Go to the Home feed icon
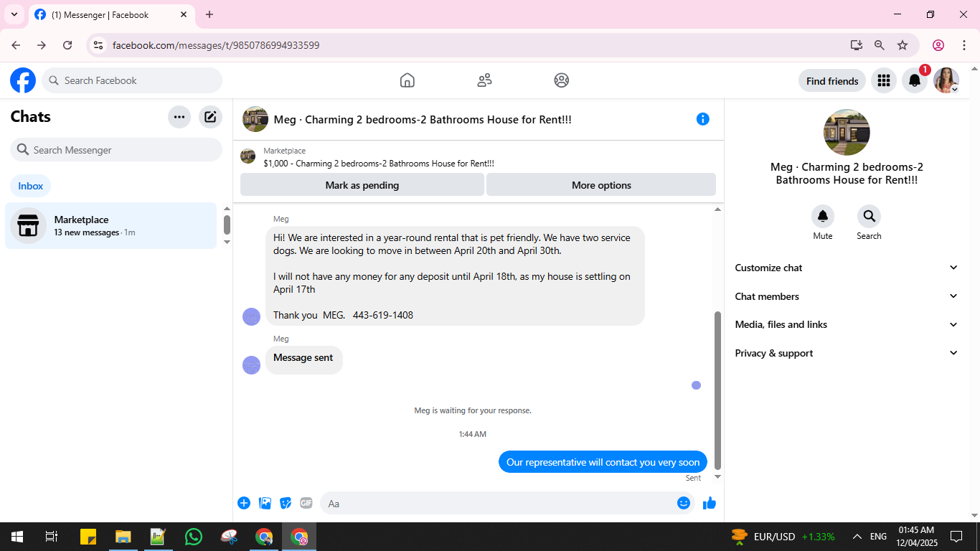 (407, 80)
